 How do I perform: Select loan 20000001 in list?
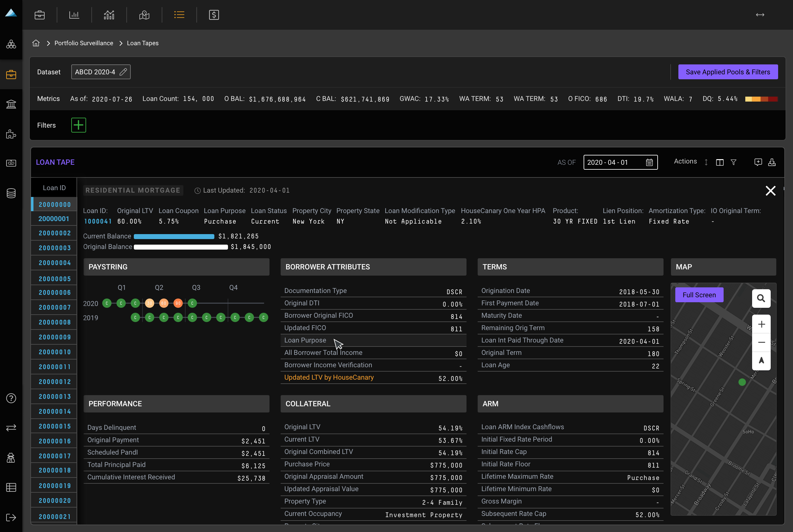54,219
